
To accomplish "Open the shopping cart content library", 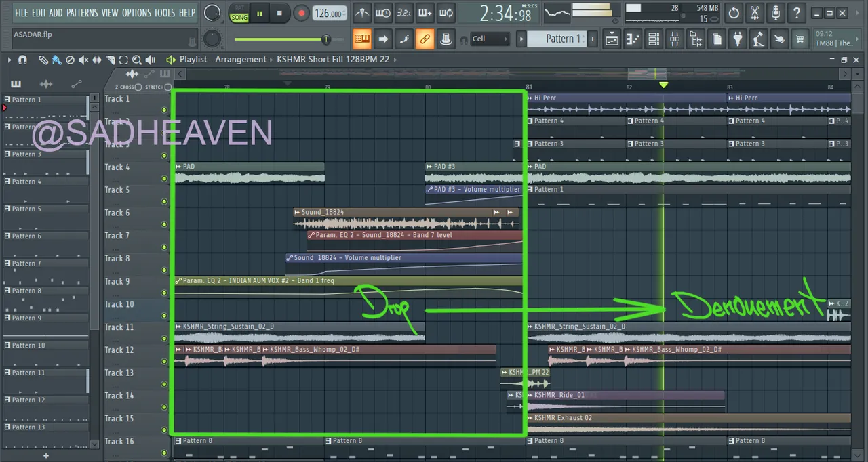I will coord(800,39).
